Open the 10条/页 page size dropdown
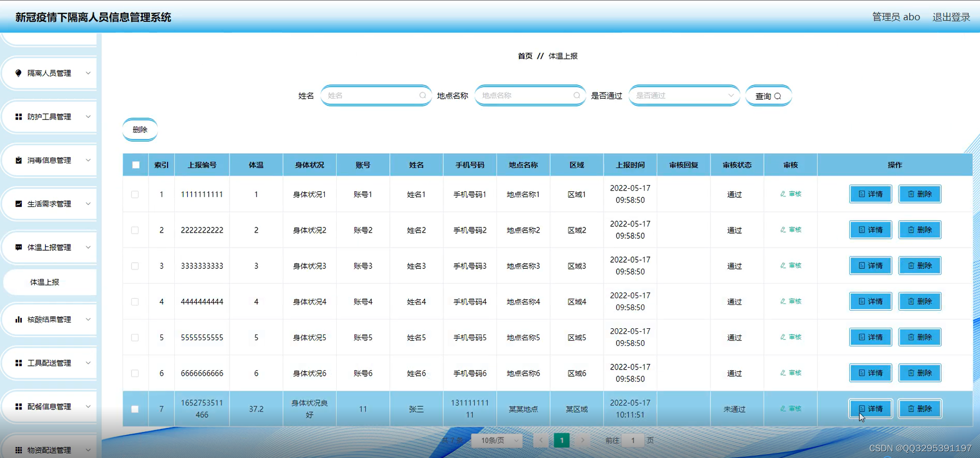The width and height of the screenshot is (980, 458). [496, 440]
